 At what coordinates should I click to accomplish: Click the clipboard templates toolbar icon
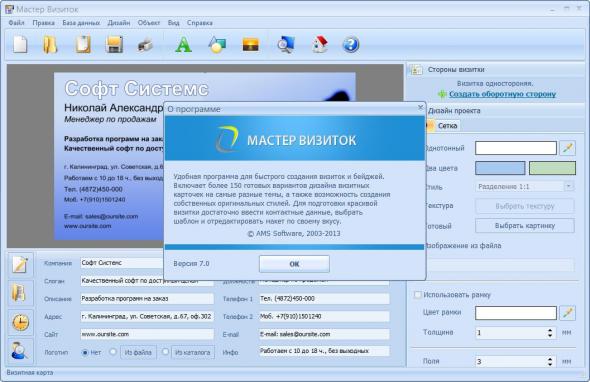pyautogui.click(x=83, y=45)
